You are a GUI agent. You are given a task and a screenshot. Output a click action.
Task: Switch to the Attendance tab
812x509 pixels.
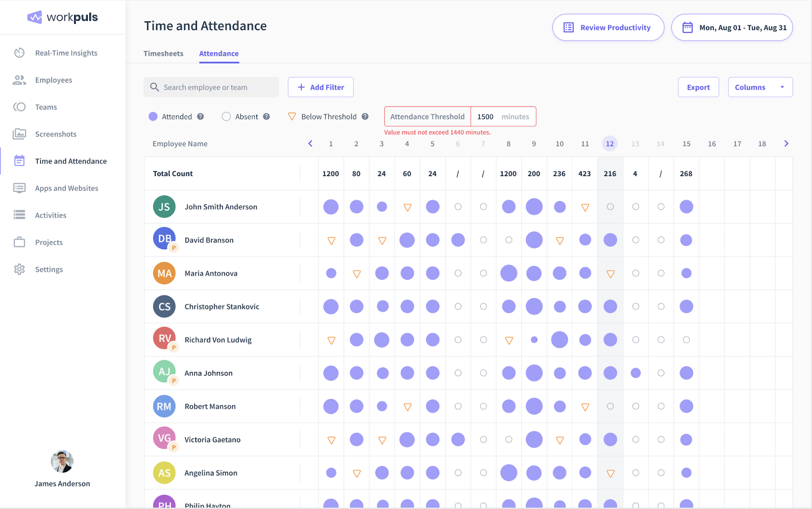tap(219, 53)
